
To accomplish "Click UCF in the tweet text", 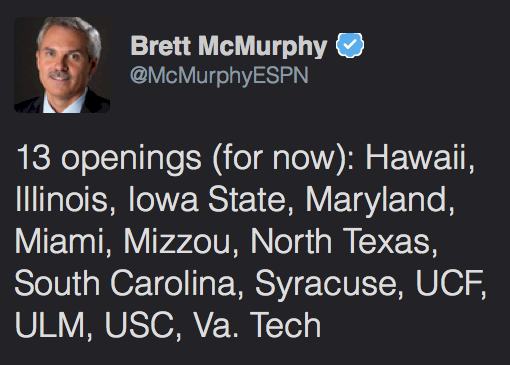I will (x=448, y=283).
